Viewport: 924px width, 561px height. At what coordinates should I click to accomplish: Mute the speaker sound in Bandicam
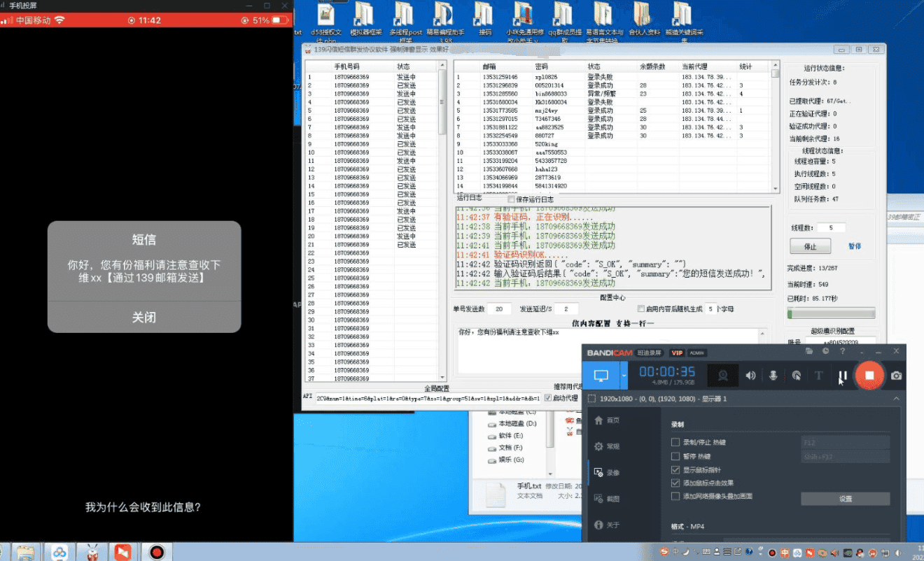pos(750,376)
